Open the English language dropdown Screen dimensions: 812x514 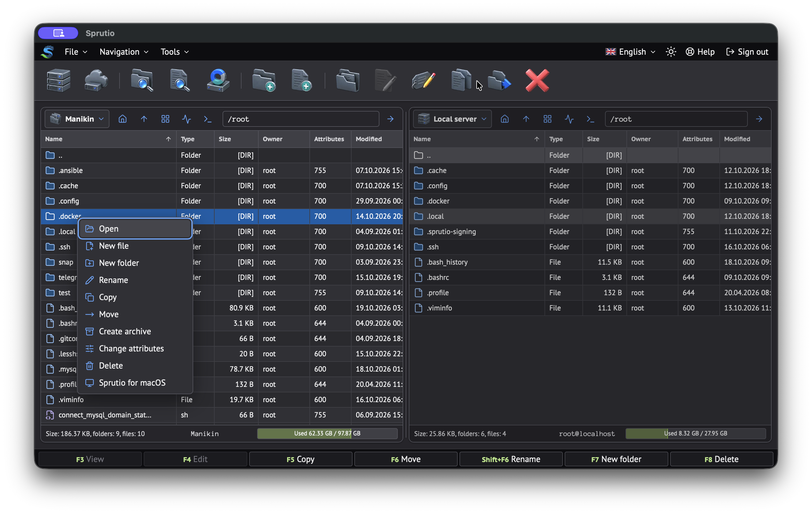(x=631, y=52)
